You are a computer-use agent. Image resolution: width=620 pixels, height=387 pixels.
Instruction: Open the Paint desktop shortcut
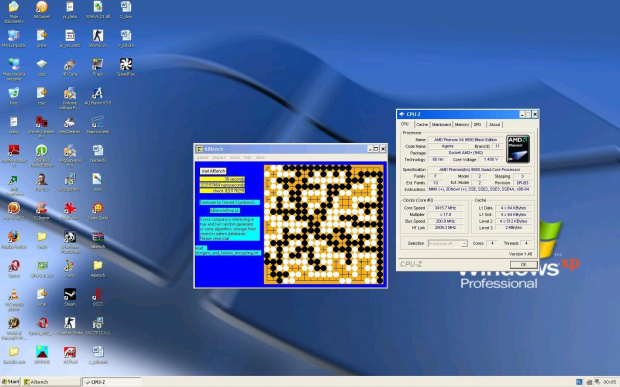pyautogui.click(x=70, y=268)
